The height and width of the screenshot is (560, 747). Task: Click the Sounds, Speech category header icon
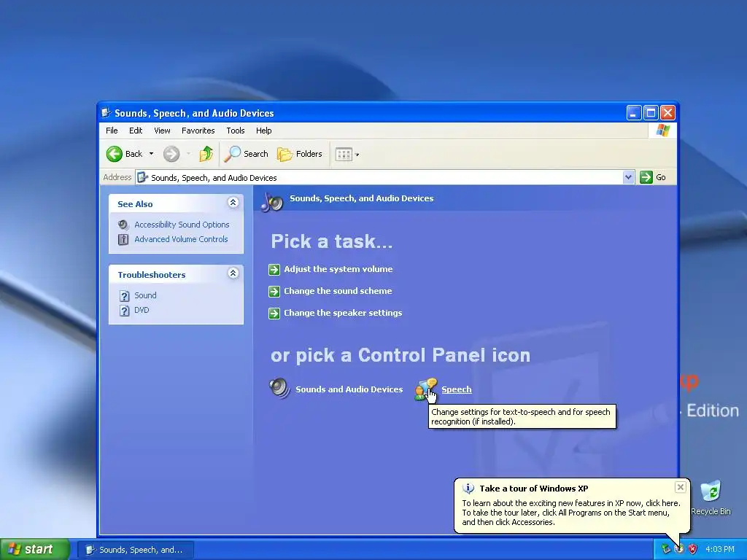pos(272,203)
